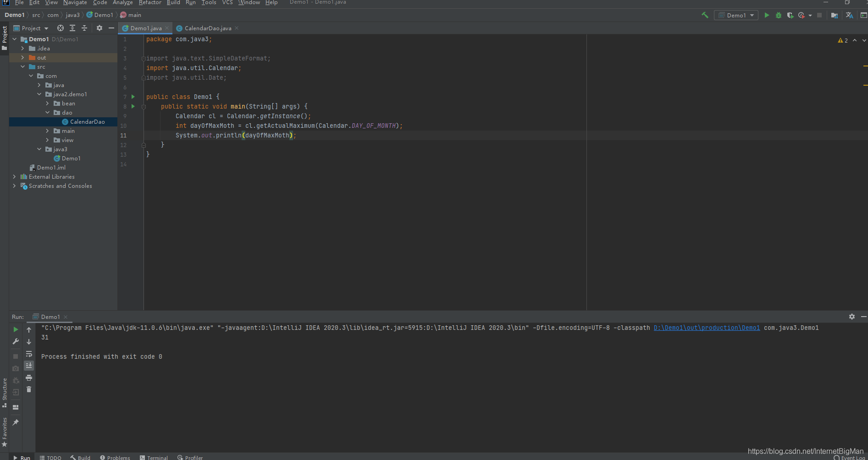
Task: Click run gutter arrow beside main method
Action: click(x=133, y=106)
